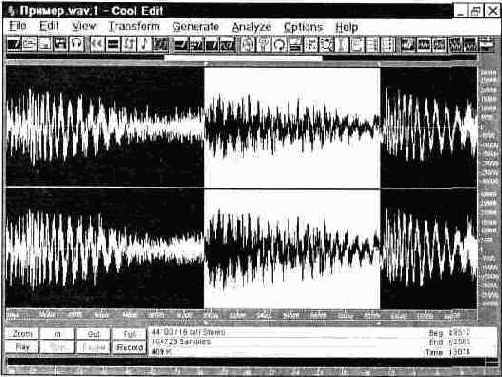Click the circular arrow toolbar icon

pos(279,44)
